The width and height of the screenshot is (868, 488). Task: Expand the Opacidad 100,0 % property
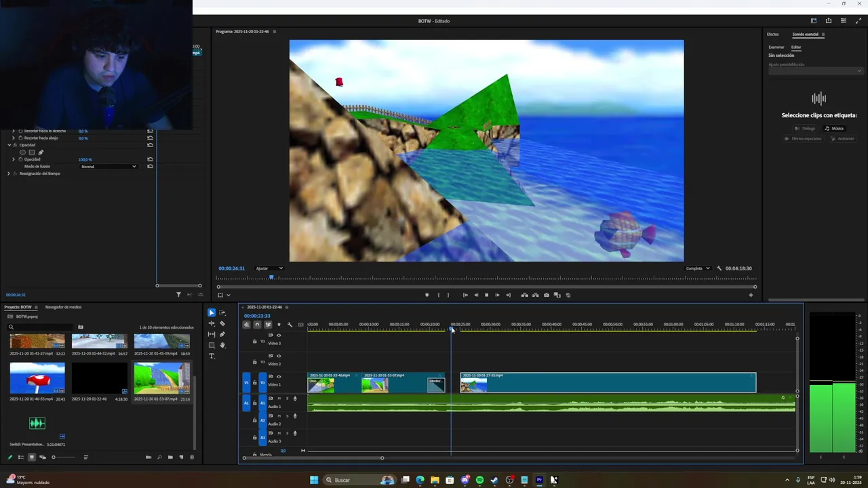(14, 159)
